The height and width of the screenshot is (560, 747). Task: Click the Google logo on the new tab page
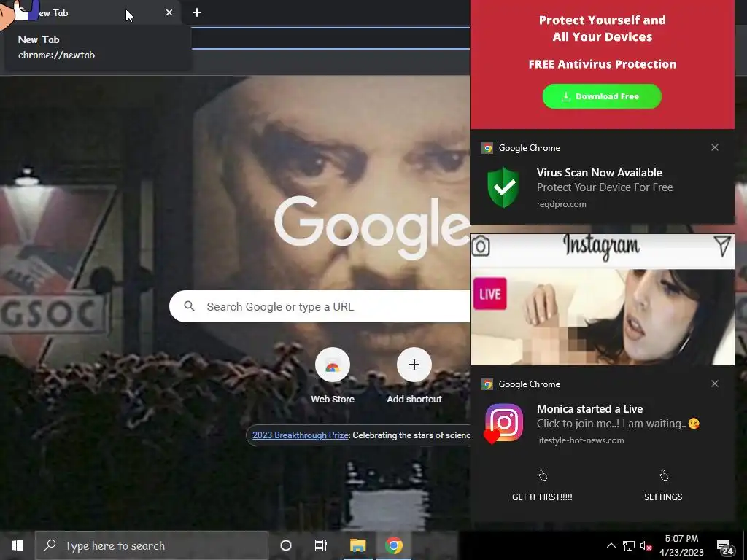point(372,228)
